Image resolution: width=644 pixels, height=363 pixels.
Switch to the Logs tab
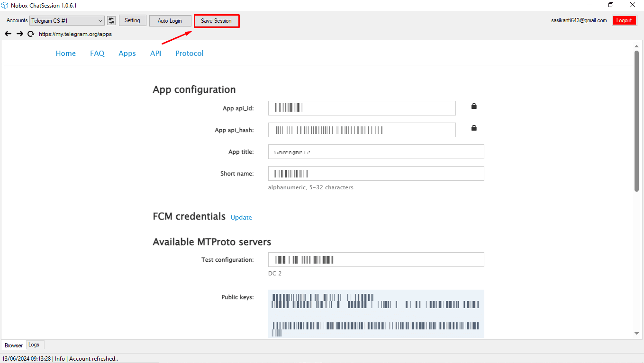[x=34, y=345]
